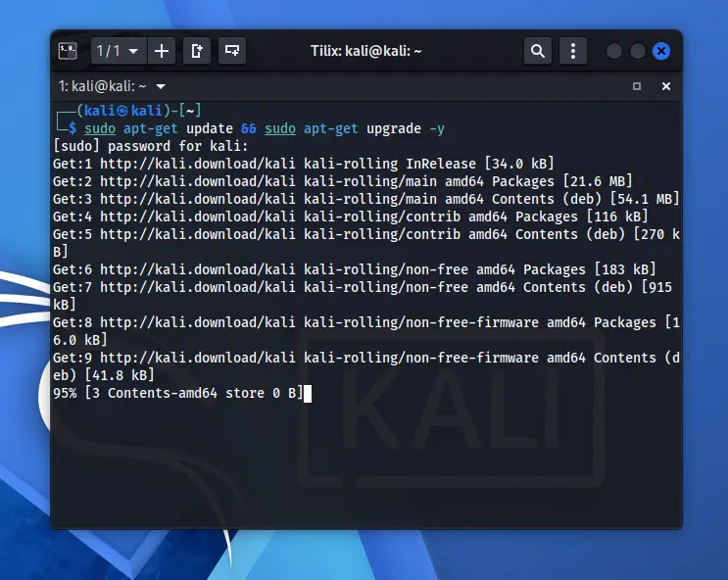Click '[54.1 MB]' size in Get:3 line

click(x=645, y=199)
